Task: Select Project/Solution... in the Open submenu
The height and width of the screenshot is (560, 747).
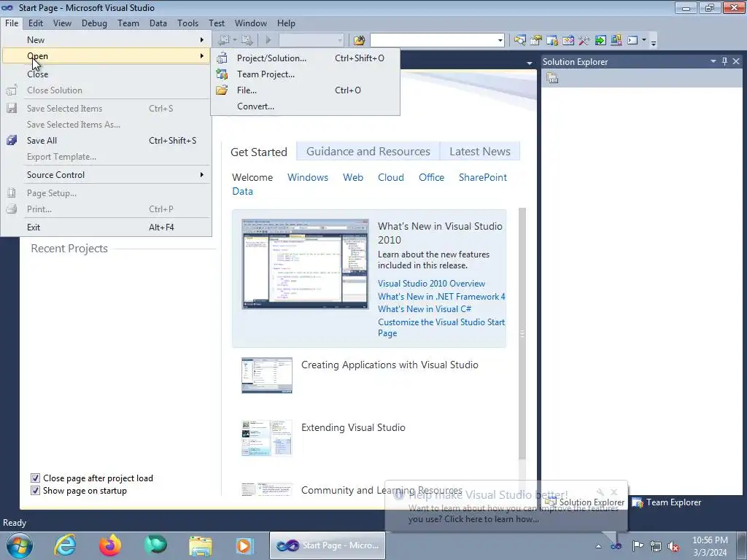Action: click(305, 58)
